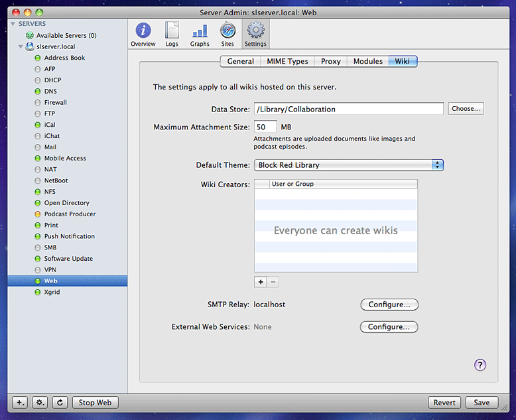This screenshot has width=516, height=420.
Task: Click the refresh button in bottom bar
Action: [60, 403]
